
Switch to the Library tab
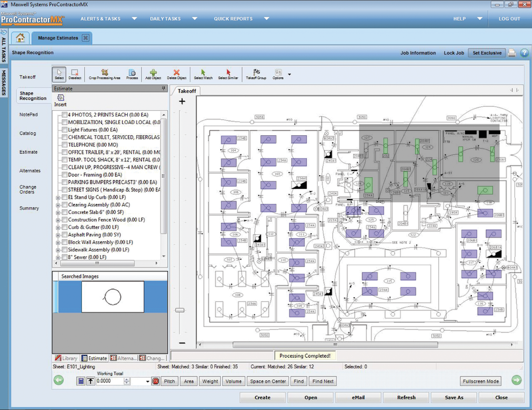coord(66,358)
